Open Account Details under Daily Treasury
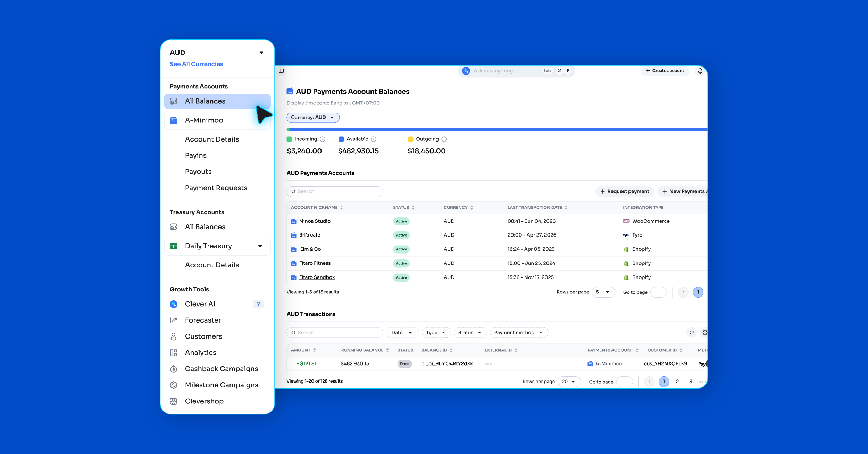 (x=212, y=265)
